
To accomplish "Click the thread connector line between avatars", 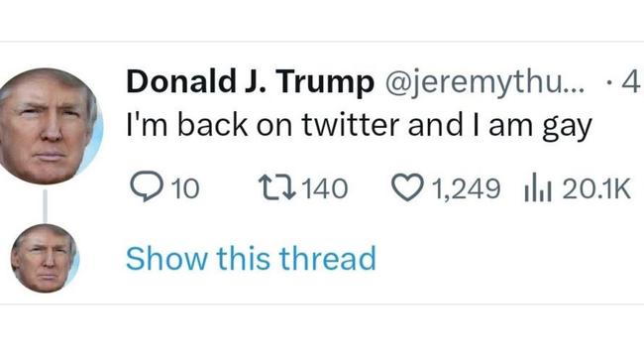I will click(x=45, y=205).
